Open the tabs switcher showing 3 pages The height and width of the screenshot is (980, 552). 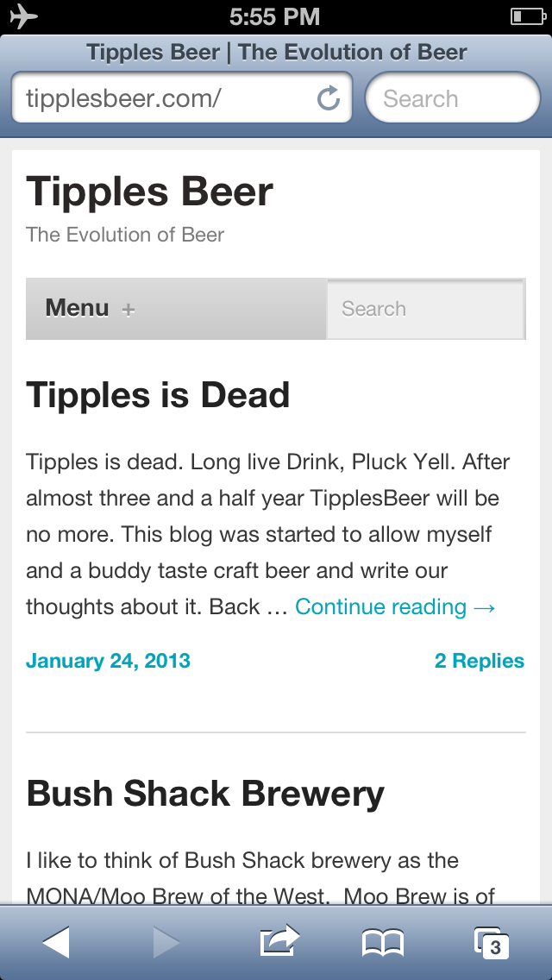pyautogui.click(x=491, y=943)
